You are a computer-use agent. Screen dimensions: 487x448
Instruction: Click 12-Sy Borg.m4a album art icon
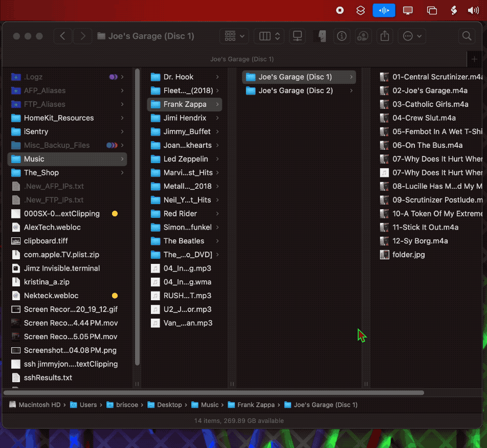385,241
